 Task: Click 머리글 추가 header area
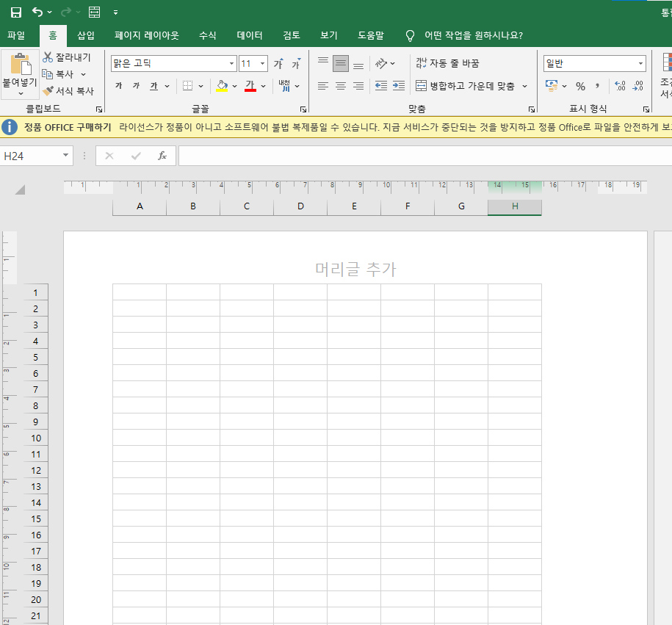(x=355, y=270)
